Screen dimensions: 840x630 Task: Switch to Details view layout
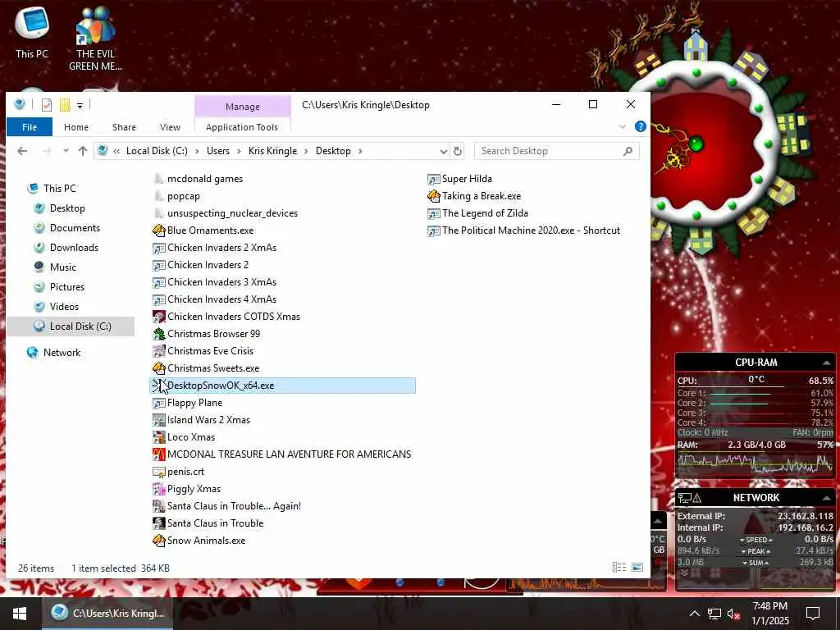[619, 568]
